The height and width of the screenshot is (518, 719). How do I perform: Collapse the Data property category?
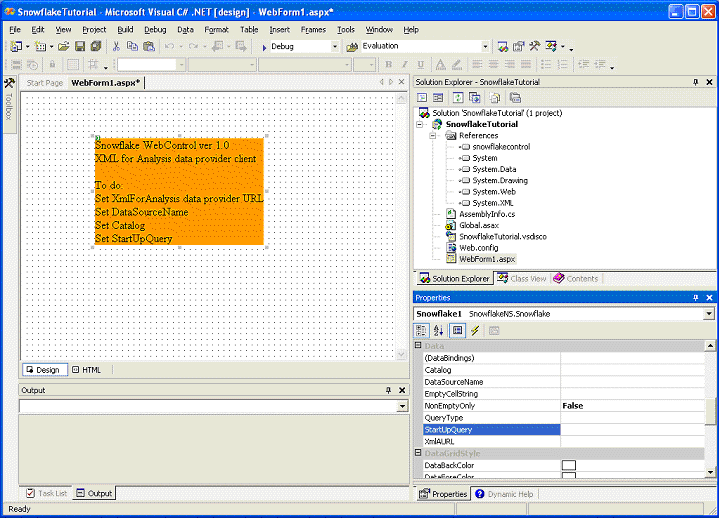click(x=418, y=345)
